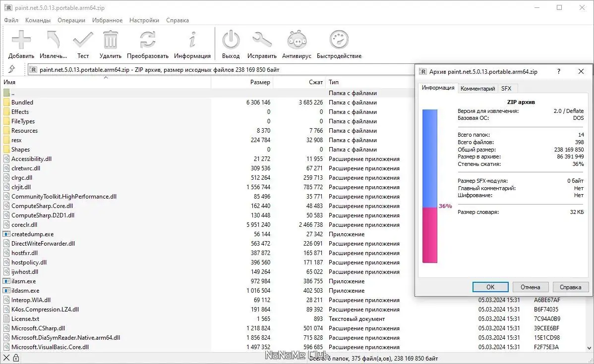
Task: Open the SFX tab
Action: tap(506, 88)
